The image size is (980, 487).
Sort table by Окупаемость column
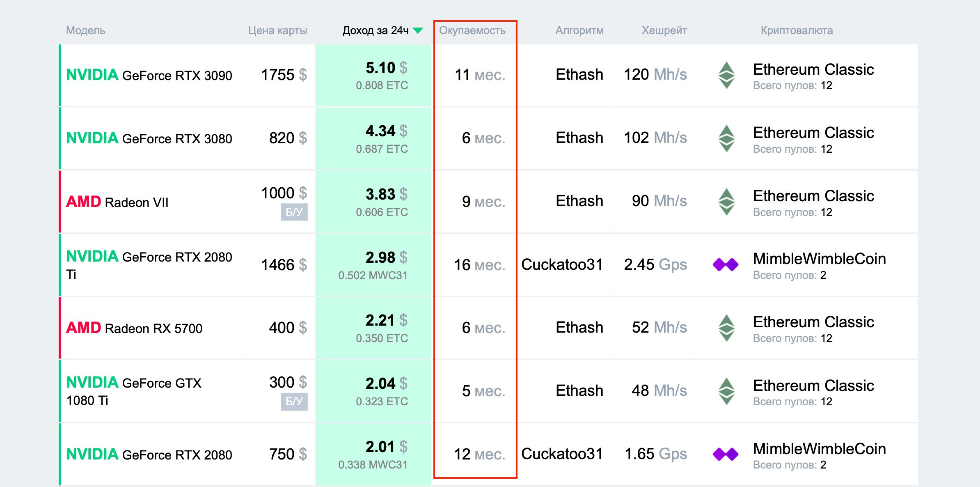[472, 30]
